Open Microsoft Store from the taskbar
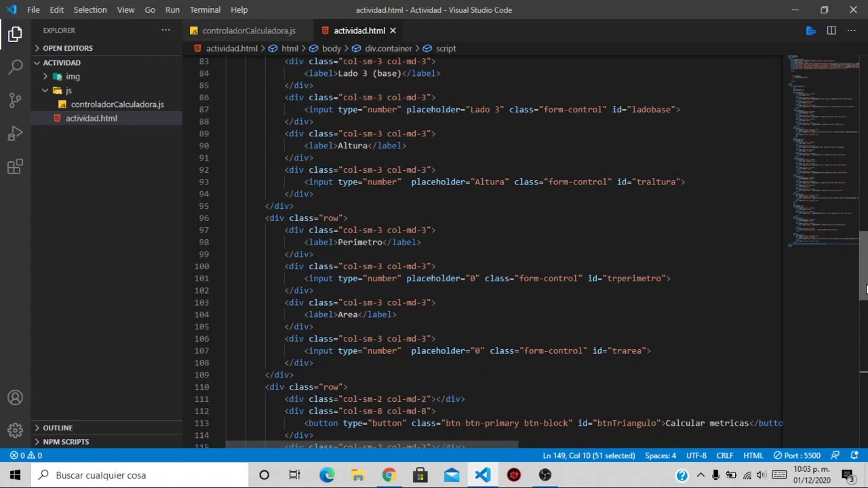 coord(420,475)
